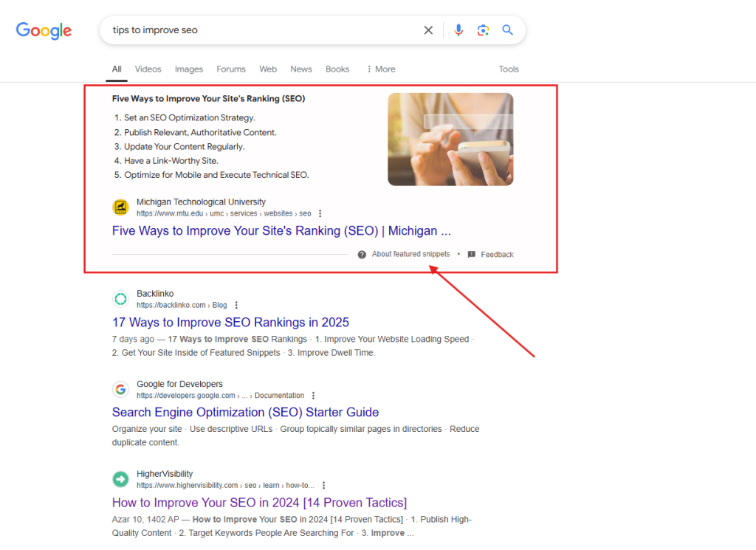Click the mtu.edu breadcrumb URL
Image resolution: width=756 pixels, height=550 pixels.
pyautogui.click(x=224, y=213)
